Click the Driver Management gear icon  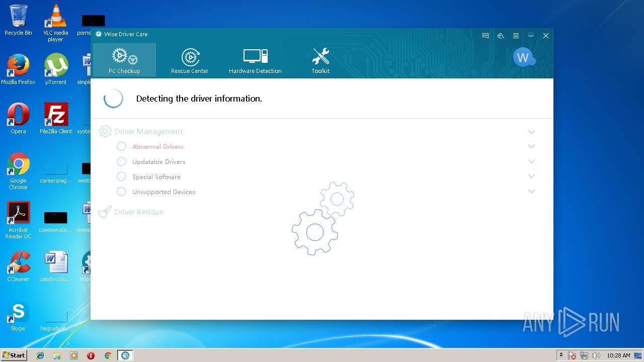pos(105,131)
